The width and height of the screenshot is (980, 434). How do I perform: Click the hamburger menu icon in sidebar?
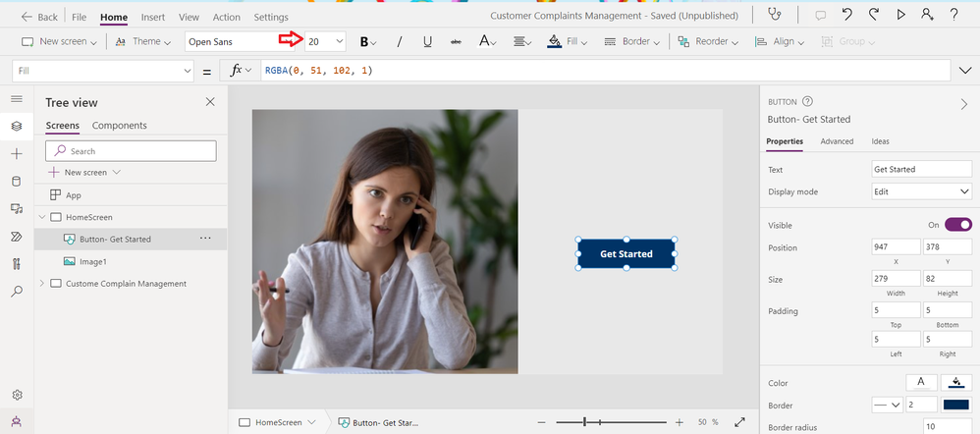coord(17,99)
